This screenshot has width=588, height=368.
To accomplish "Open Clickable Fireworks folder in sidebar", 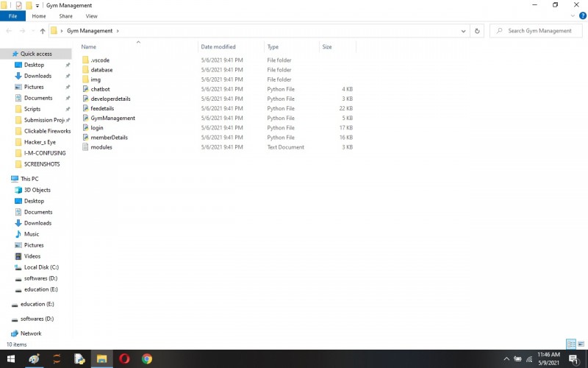I will [47, 131].
